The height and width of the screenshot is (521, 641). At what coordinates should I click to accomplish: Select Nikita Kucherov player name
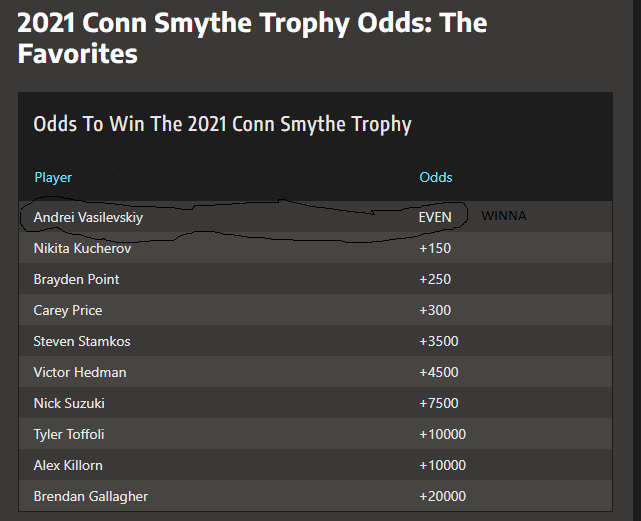pyautogui.click(x=82, y=248)
